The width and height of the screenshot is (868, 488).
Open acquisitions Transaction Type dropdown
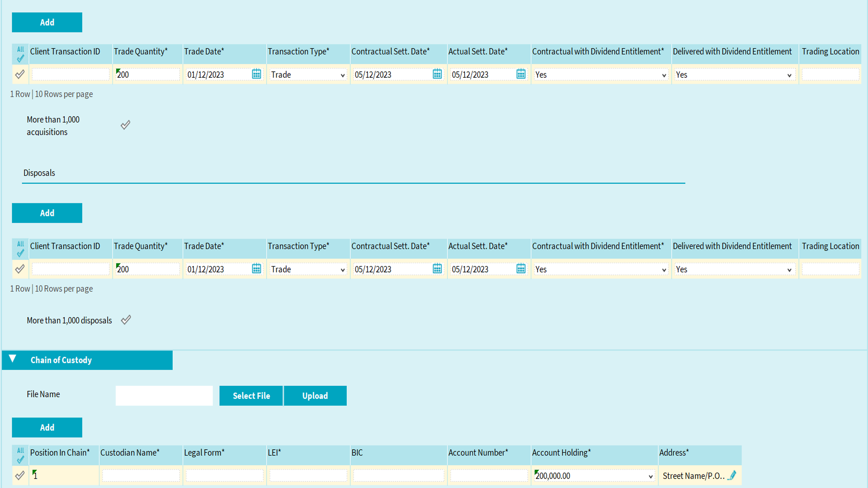[308, 75]
